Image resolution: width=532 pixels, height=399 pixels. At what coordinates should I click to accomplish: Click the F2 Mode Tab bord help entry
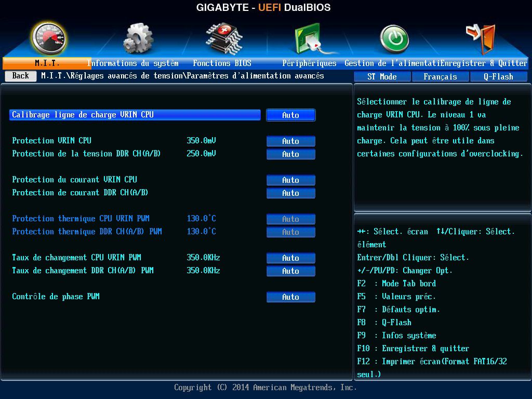(396, 283)
